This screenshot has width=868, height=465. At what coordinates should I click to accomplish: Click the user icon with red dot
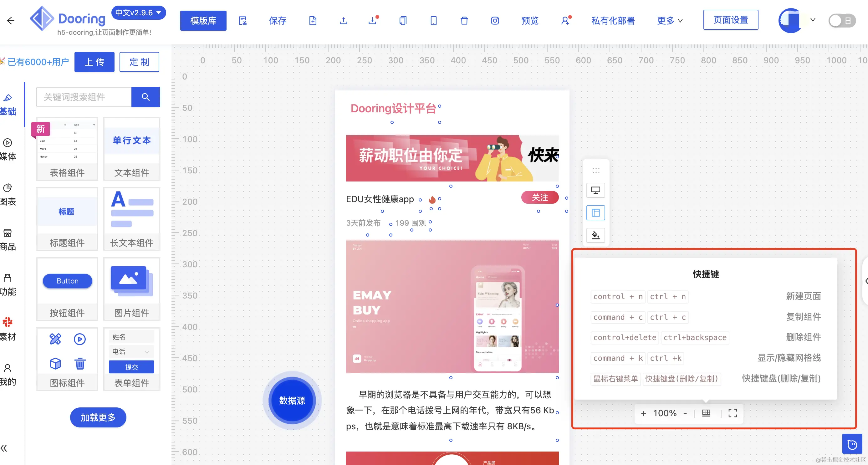click(566, 20)
